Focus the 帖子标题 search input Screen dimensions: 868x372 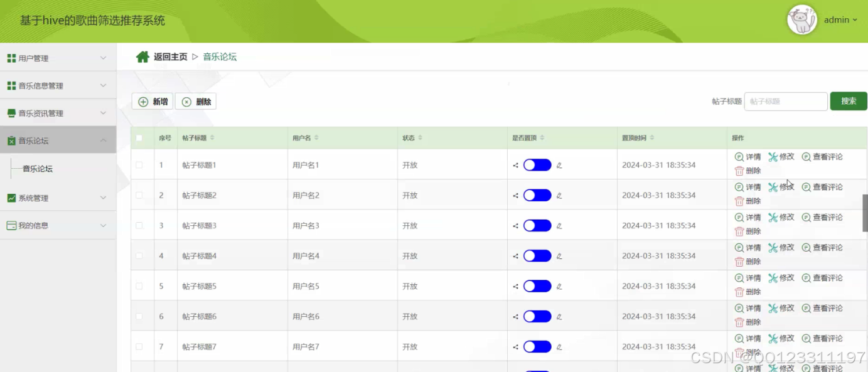click(x=786, y=102)
